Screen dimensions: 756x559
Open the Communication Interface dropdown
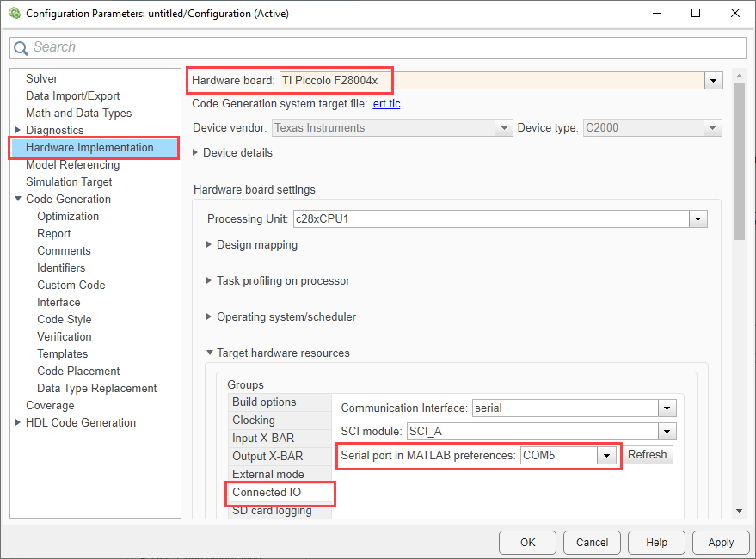coord(667,408)
